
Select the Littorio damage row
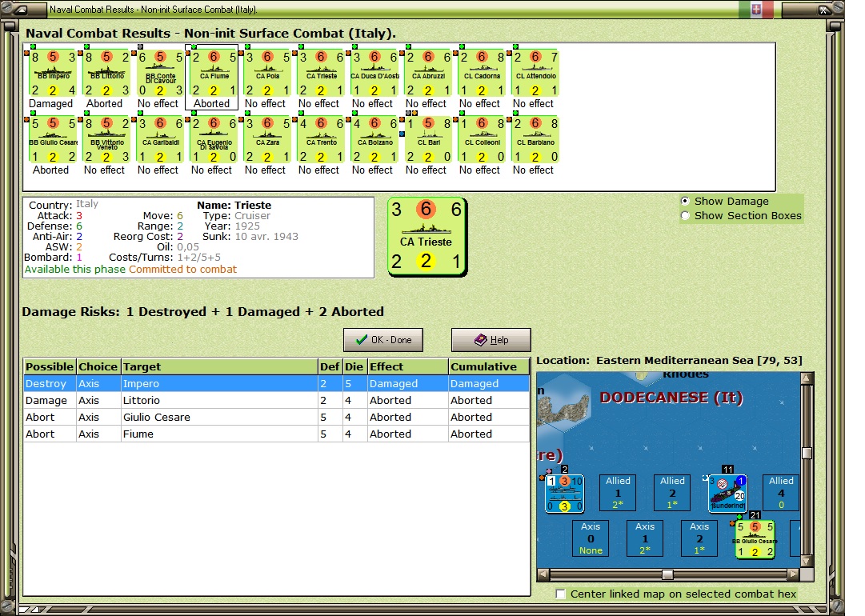pos(276,400)
